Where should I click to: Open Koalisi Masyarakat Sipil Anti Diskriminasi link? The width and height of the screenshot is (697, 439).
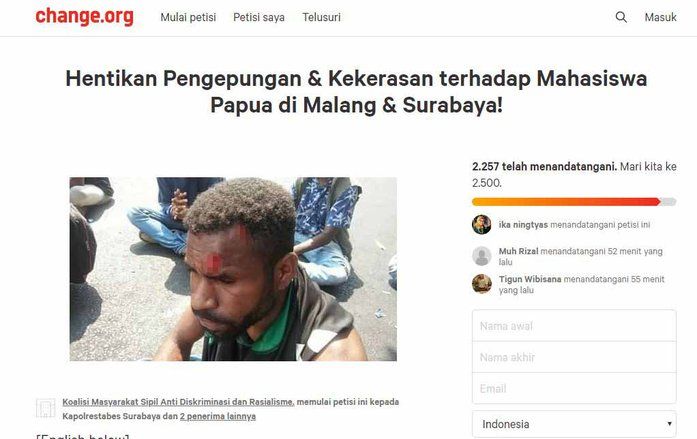tap(178, 402)
